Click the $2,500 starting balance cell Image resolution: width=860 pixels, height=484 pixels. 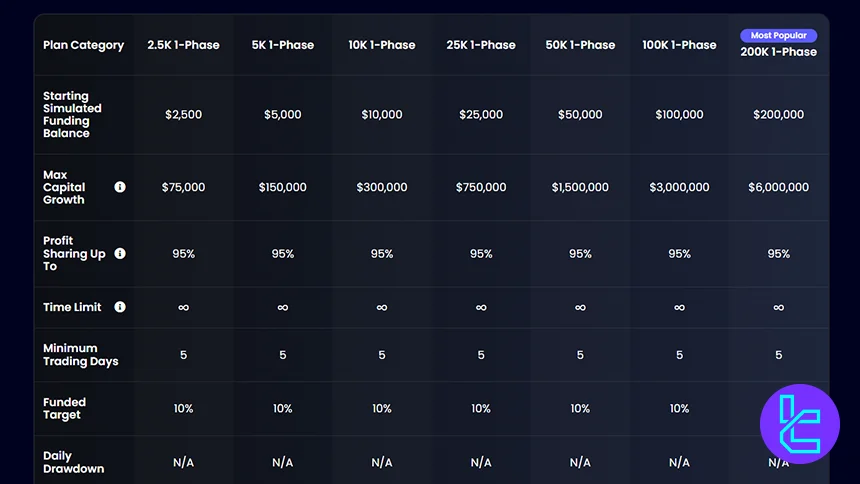[183, 115]
